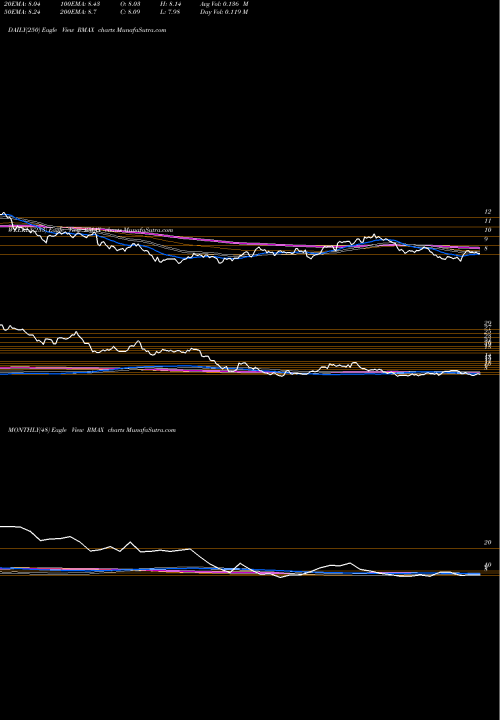Click the high price 'H:' value
500x720 pixels.
[x=169, y=4]
